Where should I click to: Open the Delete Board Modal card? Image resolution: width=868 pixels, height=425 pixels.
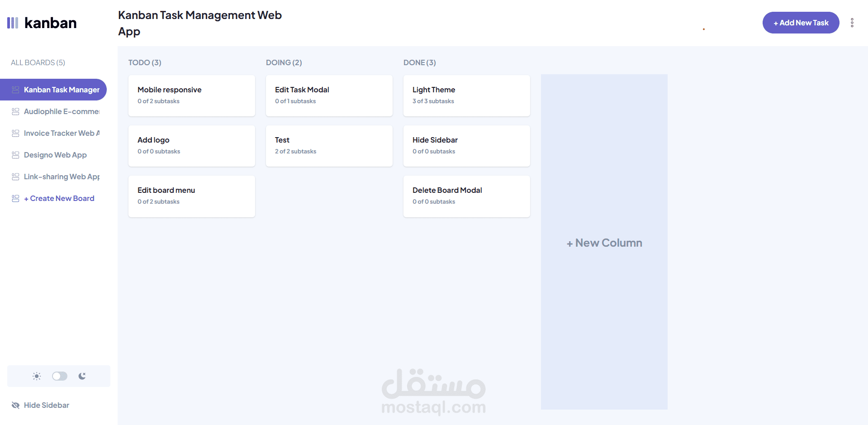tap(467, 196)
